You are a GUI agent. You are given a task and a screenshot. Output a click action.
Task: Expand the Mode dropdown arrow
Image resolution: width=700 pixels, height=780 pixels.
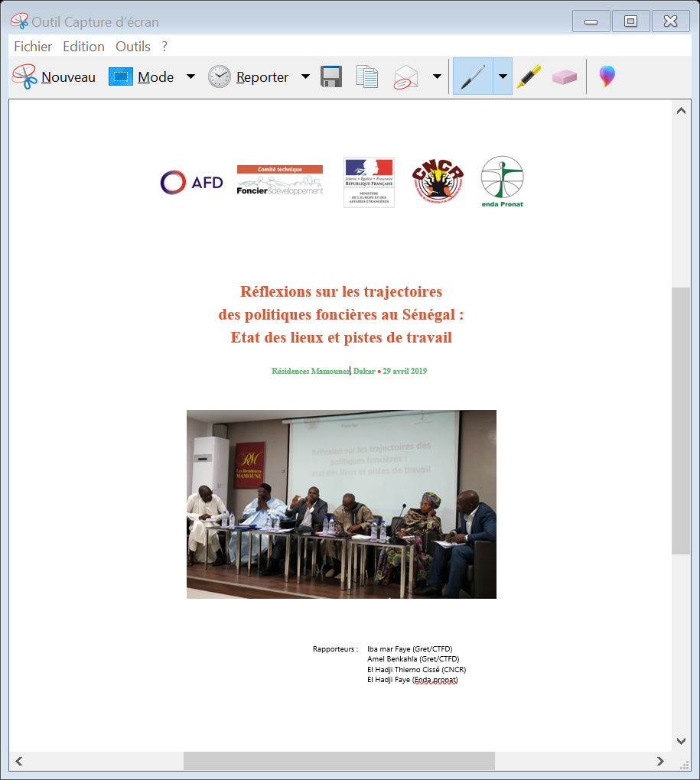190,76
